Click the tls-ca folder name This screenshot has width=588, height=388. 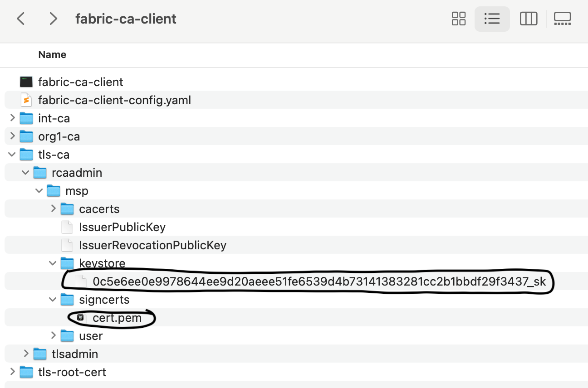coord(54,155)
